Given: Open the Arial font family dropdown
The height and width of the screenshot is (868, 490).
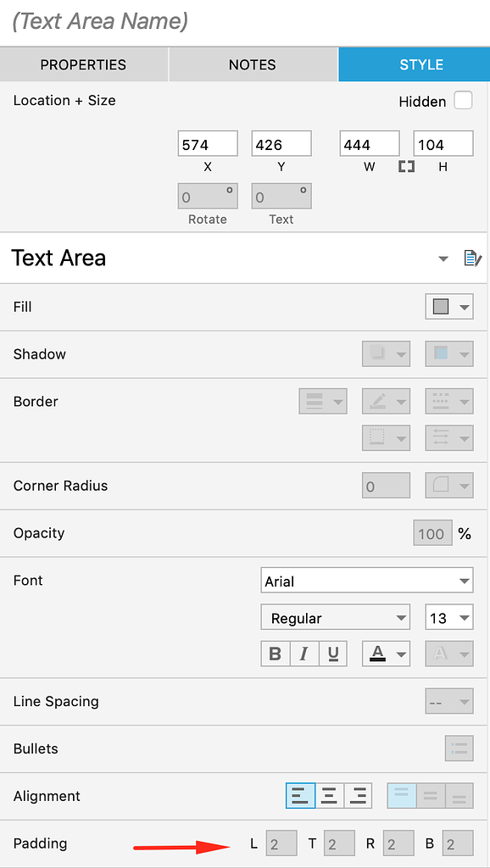Looking at the screenshot, I should point(366,580).
